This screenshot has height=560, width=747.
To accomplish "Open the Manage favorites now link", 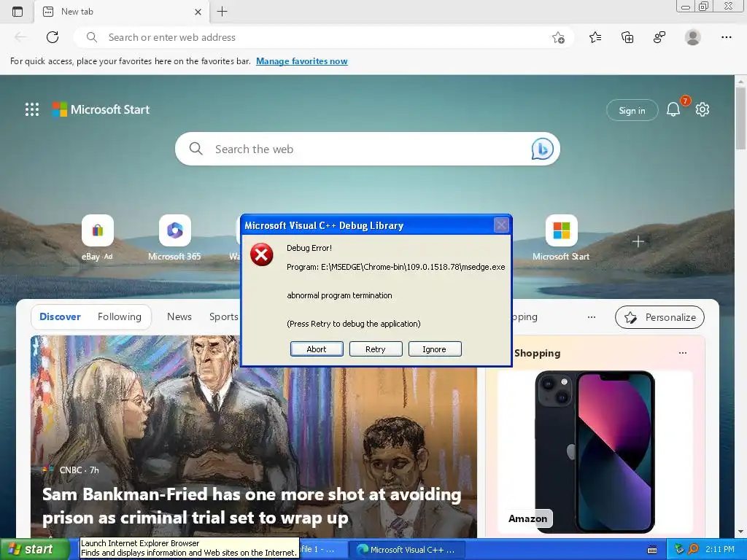I will [x=301, y=61].
